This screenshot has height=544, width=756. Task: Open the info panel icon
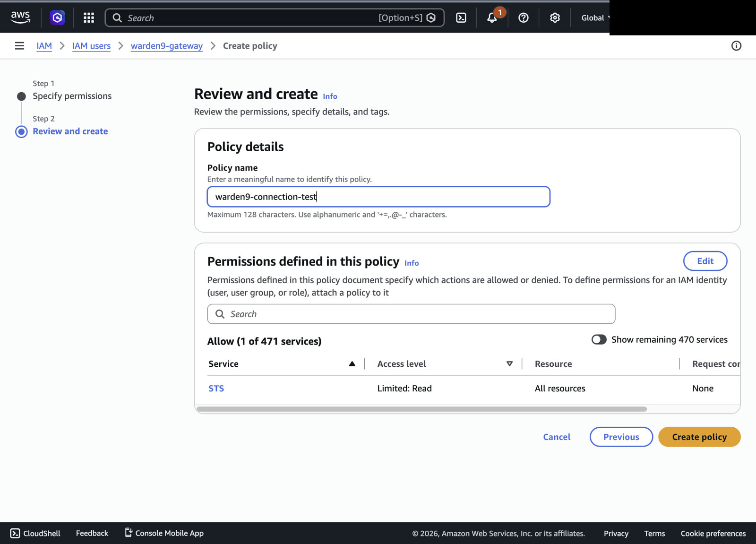tap(736, 46)
